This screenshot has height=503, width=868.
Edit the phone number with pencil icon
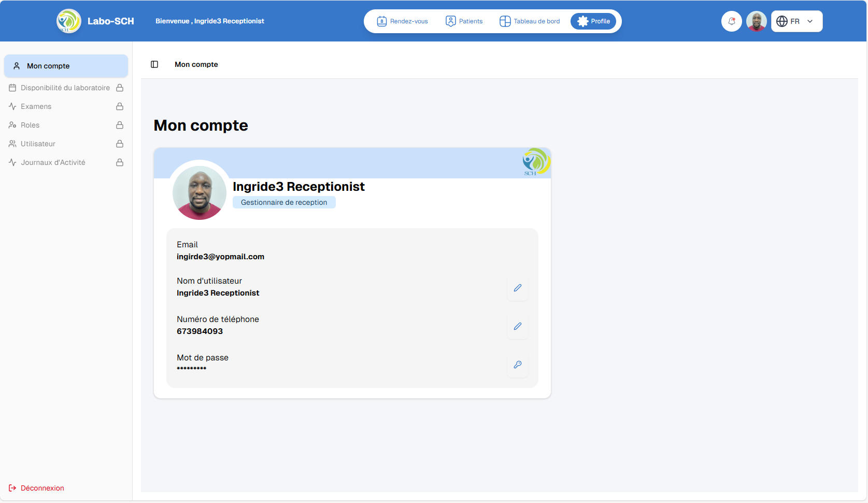[x=517, y=326]
